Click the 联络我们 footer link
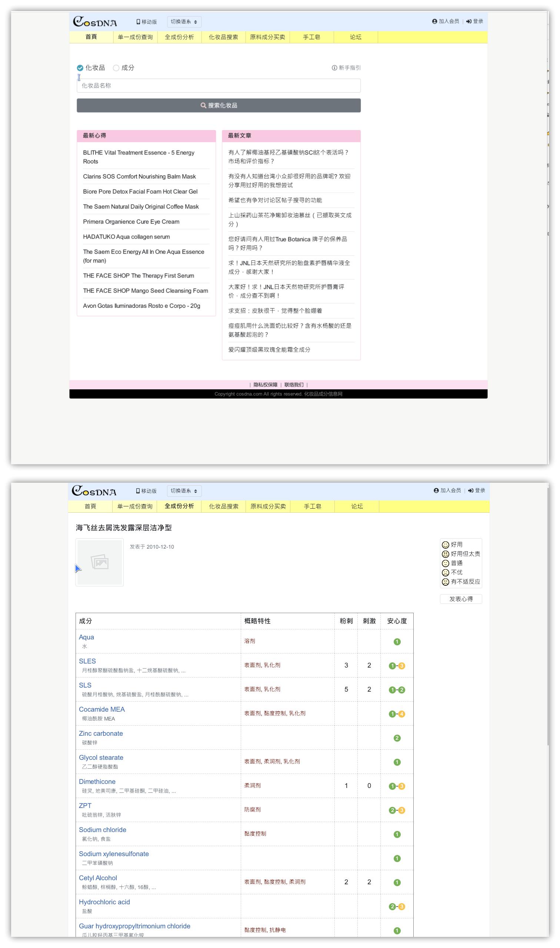This screenshot has height=948, width=560. pos(294,385)
